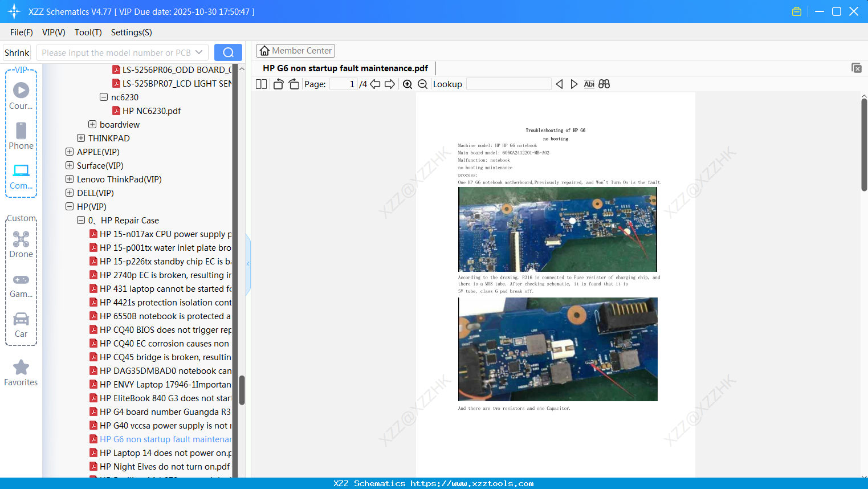Image resolution: width=868 pixels, height=489 pixels.
Task: Close the PDF tab panel icon
Action: pyautogui.click(x=857, y=68)
